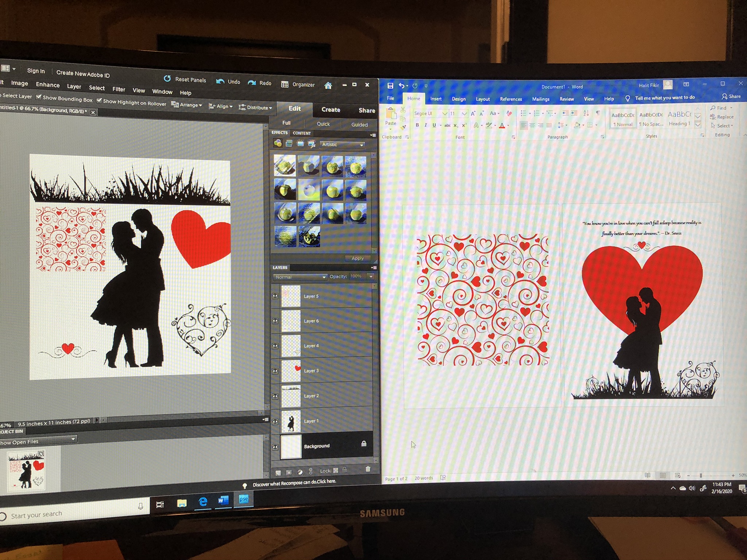Image resolution: width=747 pixels, height=560 pixels.
Task: Click the Undo button in Elements
Action: (x=228, y=81)
